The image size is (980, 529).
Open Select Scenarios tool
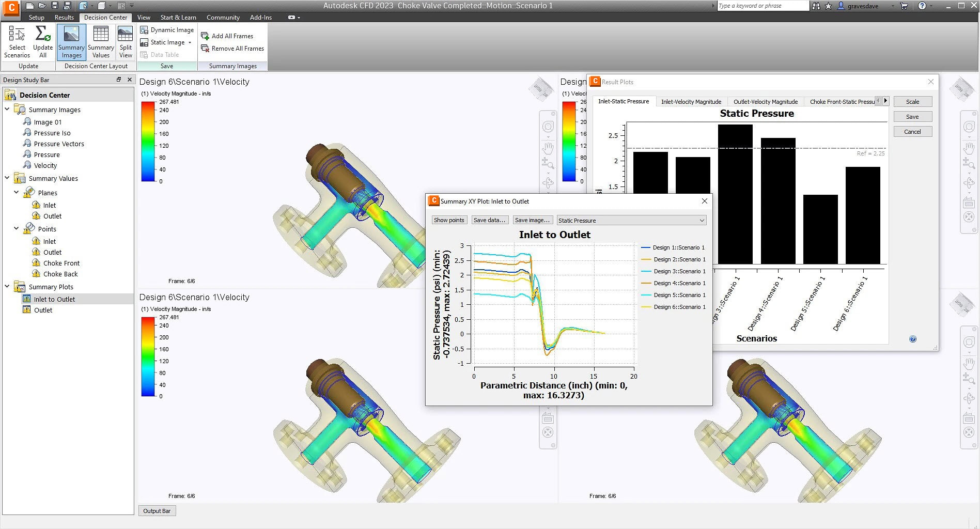pos(17,41)
